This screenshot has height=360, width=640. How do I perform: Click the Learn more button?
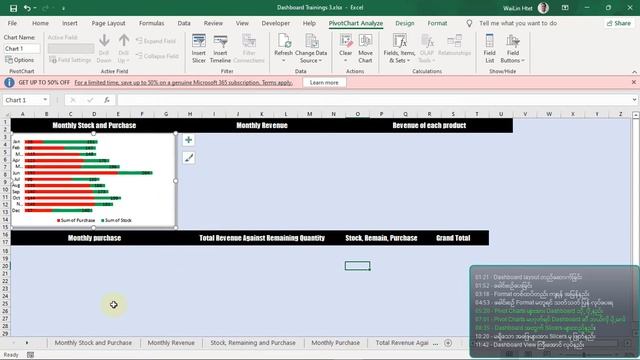(x=324, y=82)
